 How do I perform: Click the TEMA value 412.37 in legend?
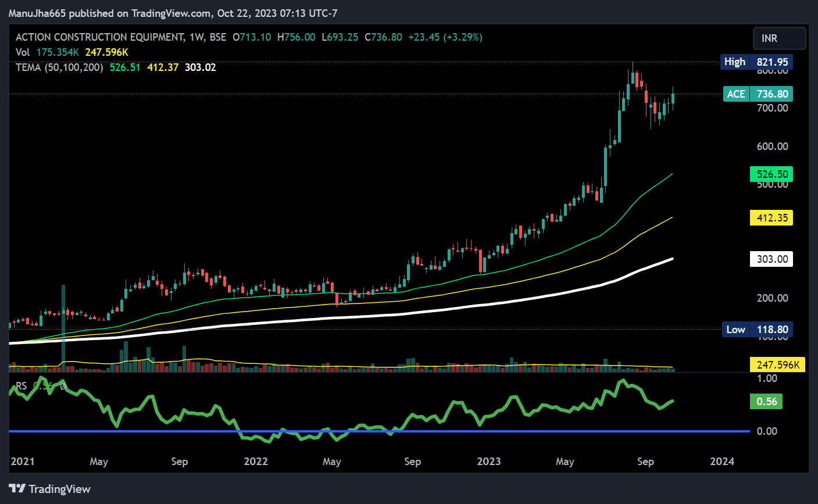163,67
